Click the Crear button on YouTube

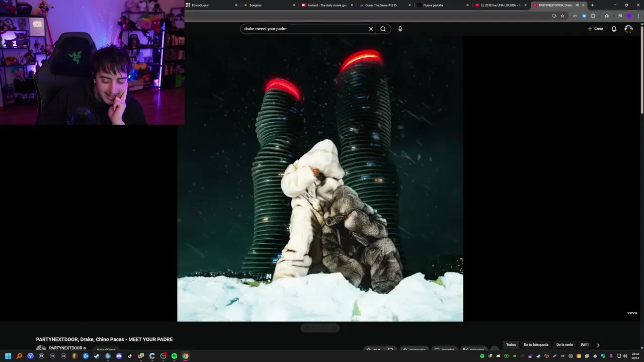click(x=595, y=29)
